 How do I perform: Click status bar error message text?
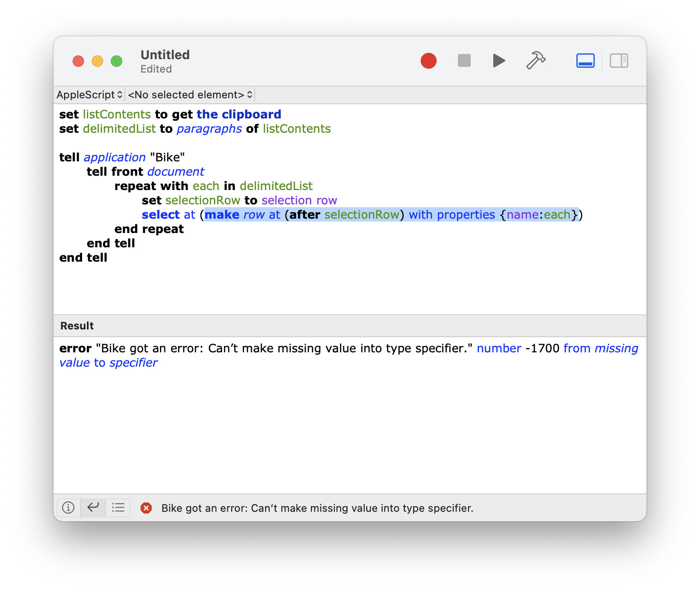tap(317, 508)
